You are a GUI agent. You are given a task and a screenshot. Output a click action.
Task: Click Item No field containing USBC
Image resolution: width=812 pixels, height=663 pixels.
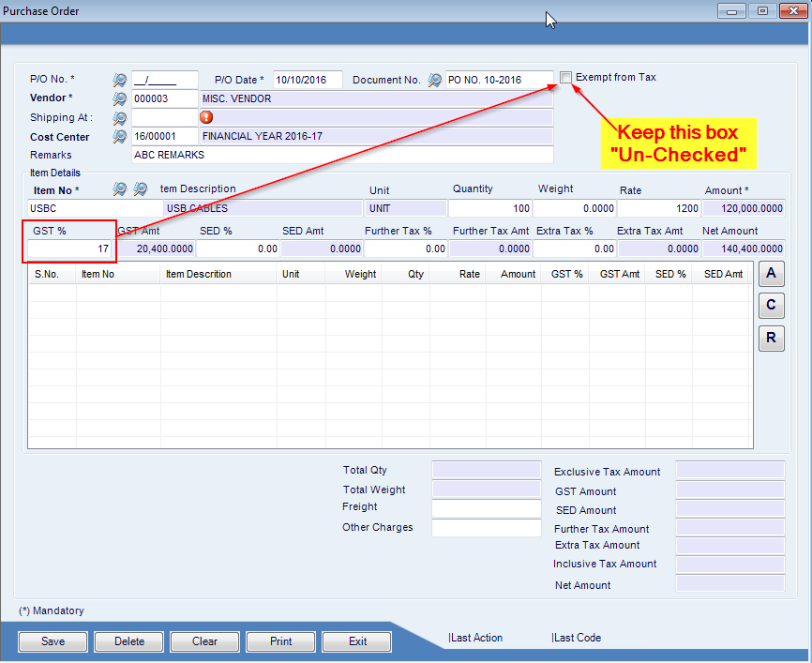pyautogui.click(x=96, y=208)
